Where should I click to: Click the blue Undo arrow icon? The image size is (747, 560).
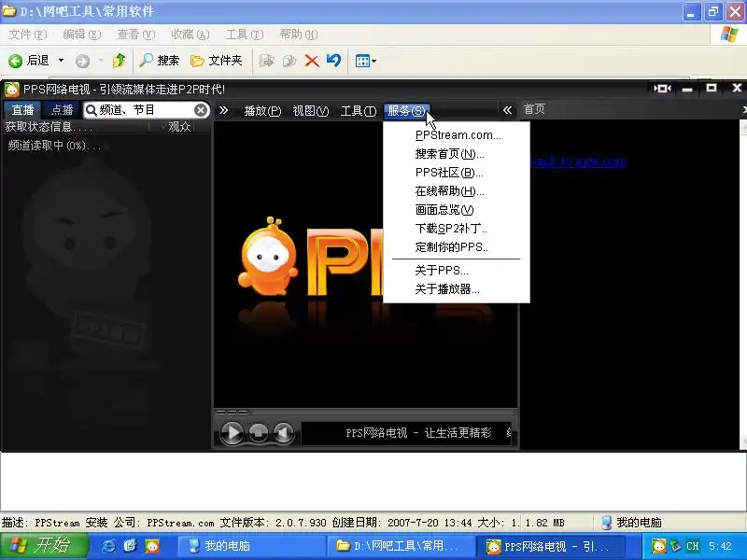(x=334, y=61)
